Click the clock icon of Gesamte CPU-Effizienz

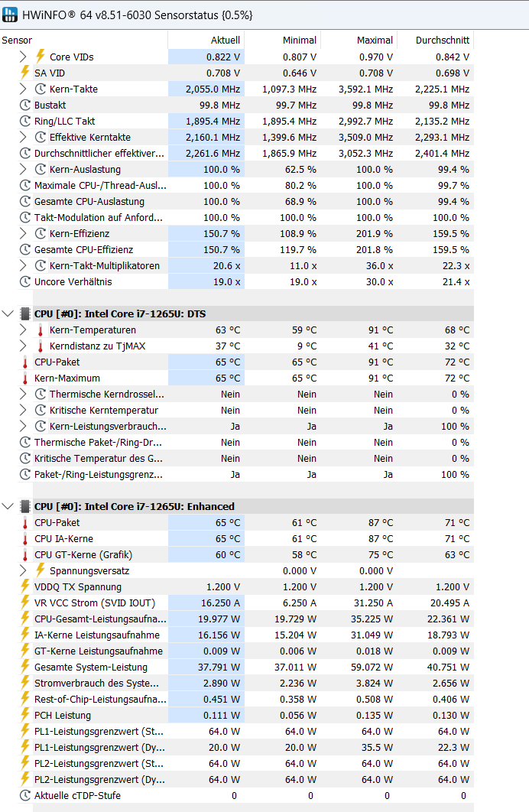click(25, 249)
